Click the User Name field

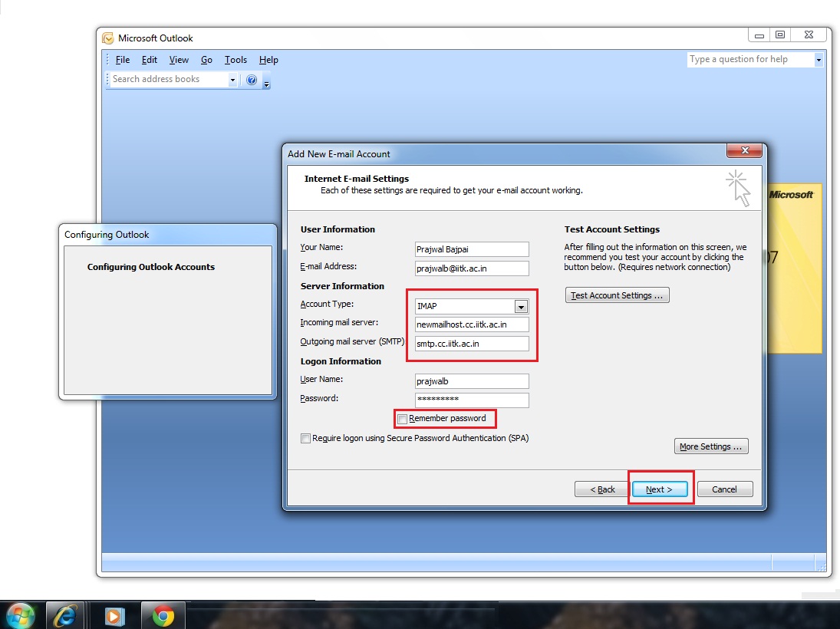click(x=472, y=381)
